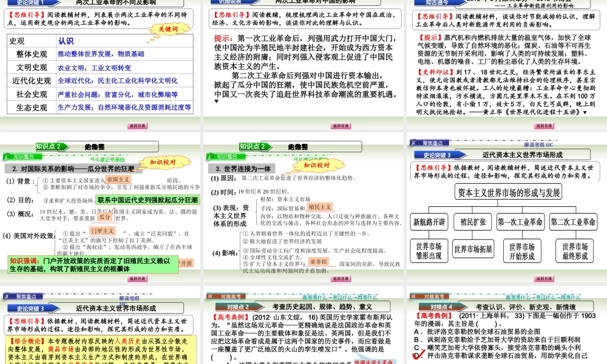Select answer option B 讽刺洛克菲勒给予芝加哥大学
The height and width of the screenshot is (364, 607).
click(497, 340)
